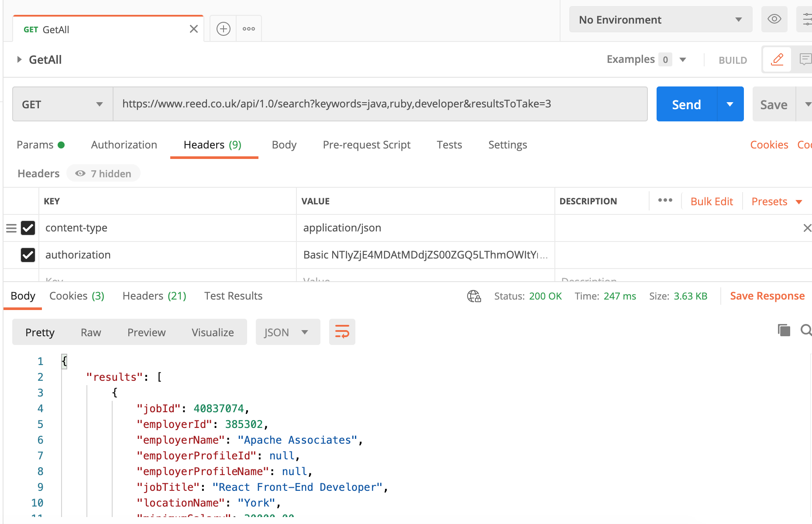Uncheck the content-type header checkbox
This screenshot has height=524, width=812.
pyautogui.click(x=28, y=228)
